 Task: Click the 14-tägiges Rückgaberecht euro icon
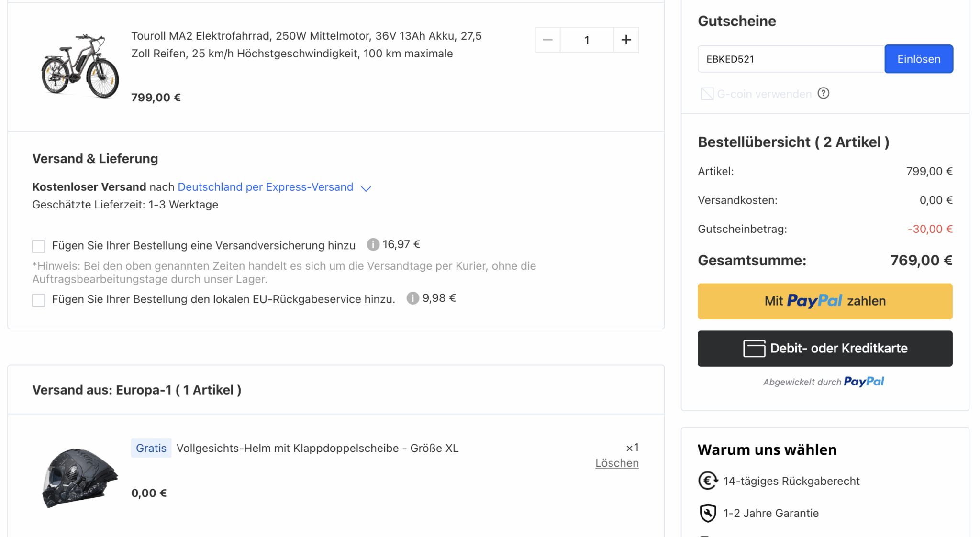point(708,481)
